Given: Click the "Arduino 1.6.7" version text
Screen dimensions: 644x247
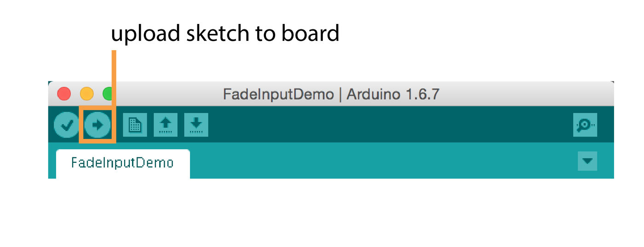Looking at the screenshot, I should [393, 94].
